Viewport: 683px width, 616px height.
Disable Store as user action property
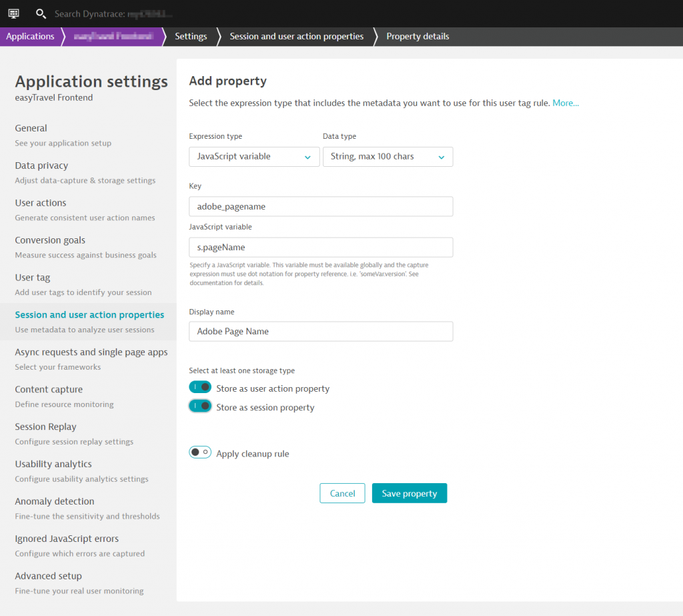coord(200,386)
